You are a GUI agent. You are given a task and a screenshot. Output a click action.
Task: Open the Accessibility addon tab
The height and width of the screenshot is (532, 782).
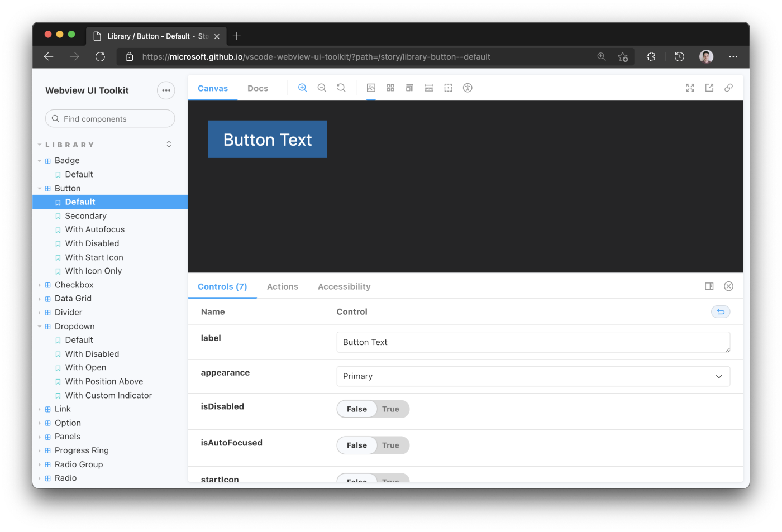coord(344,286)
